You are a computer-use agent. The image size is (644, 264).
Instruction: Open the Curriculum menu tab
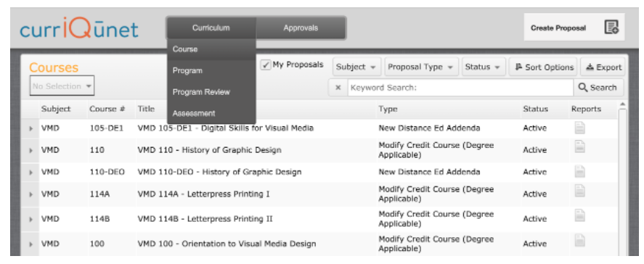click(211, 28)
